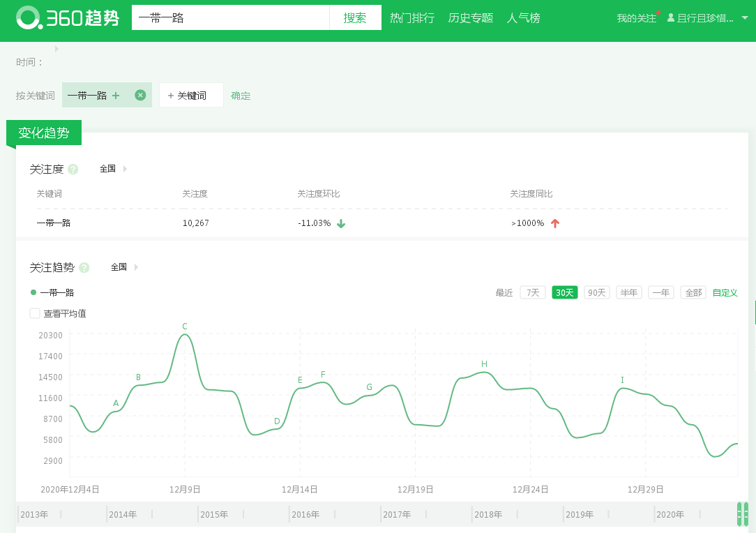This screenshot has width=756, height=533.
Task: Click the 搜索 button
Action: [x=355, y=18]
